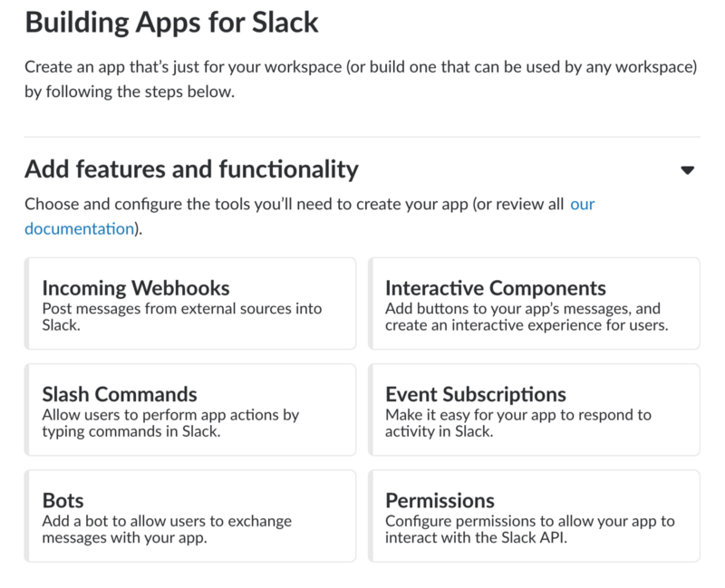Open the Event Subscriptions feature card
This screenshot has width=725, height=588.
pyautogui.click(x=535, y=409)
